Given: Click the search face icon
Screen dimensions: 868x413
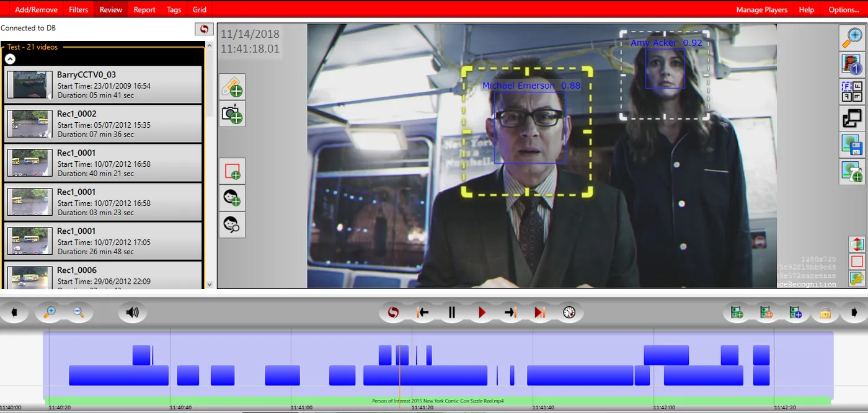Looking at the screenshot, I should point(232,224).
